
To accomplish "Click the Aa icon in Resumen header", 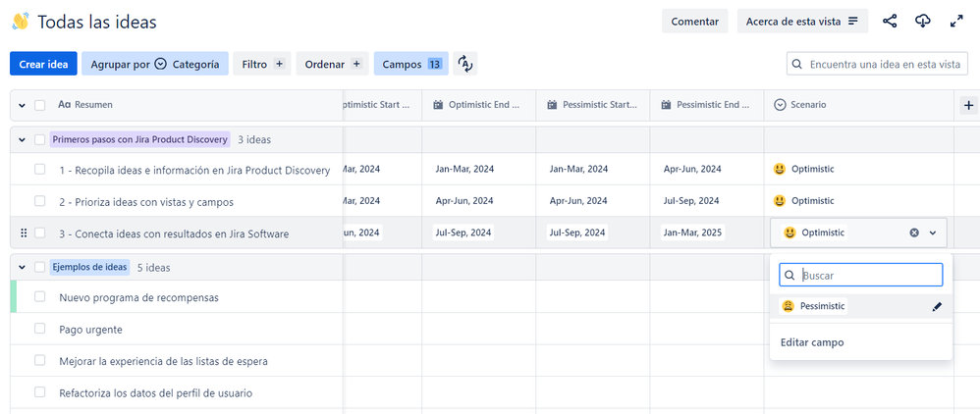I will point(64,105).
